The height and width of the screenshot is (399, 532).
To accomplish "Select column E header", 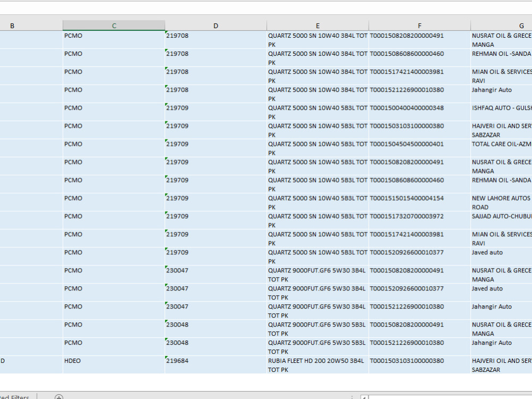I will click(x=318, y=26).
